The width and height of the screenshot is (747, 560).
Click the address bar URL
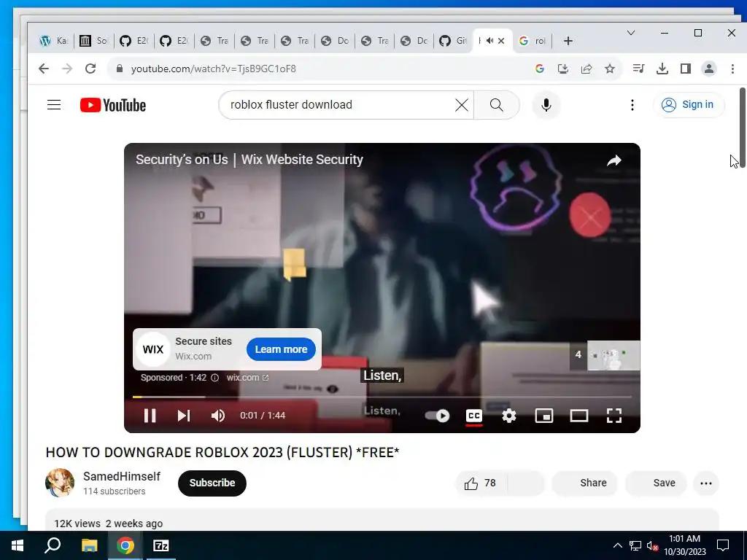click(x=214, y=69)
